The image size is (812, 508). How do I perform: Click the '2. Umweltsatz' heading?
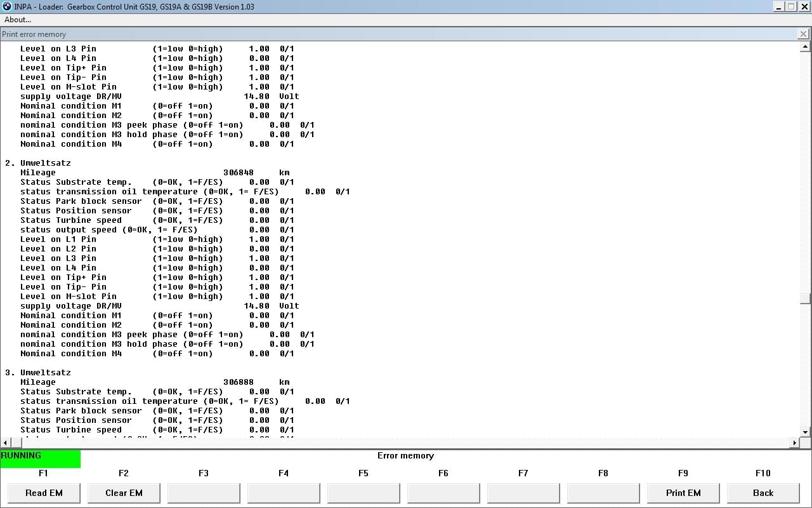point(38,163)
